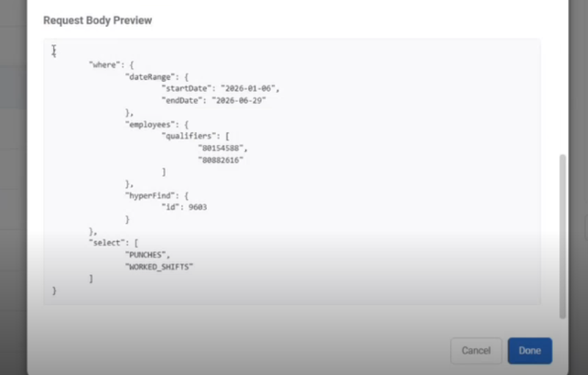
Task: Click the "WORKED_SHIFTS" entry
Action: (159, 267)
